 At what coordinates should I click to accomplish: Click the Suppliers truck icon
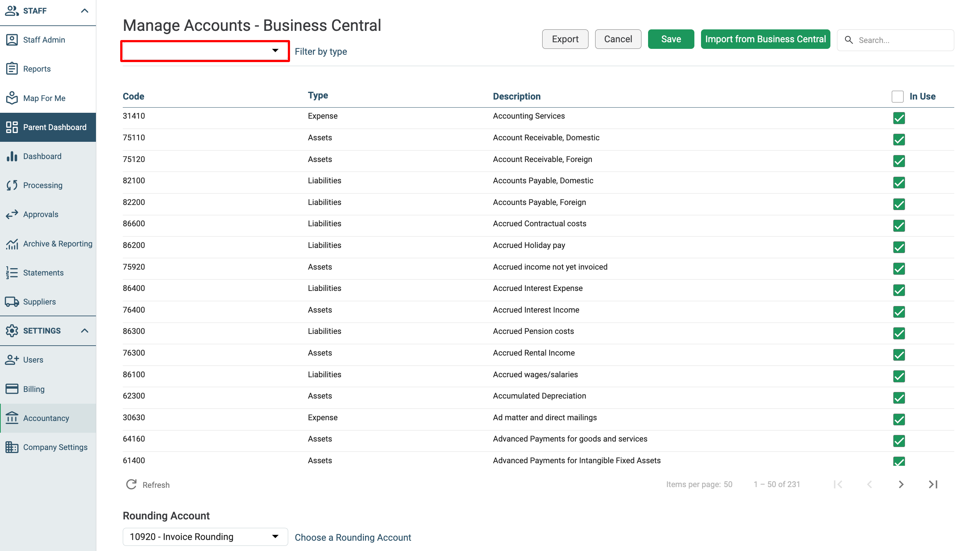tap(12, 302)
